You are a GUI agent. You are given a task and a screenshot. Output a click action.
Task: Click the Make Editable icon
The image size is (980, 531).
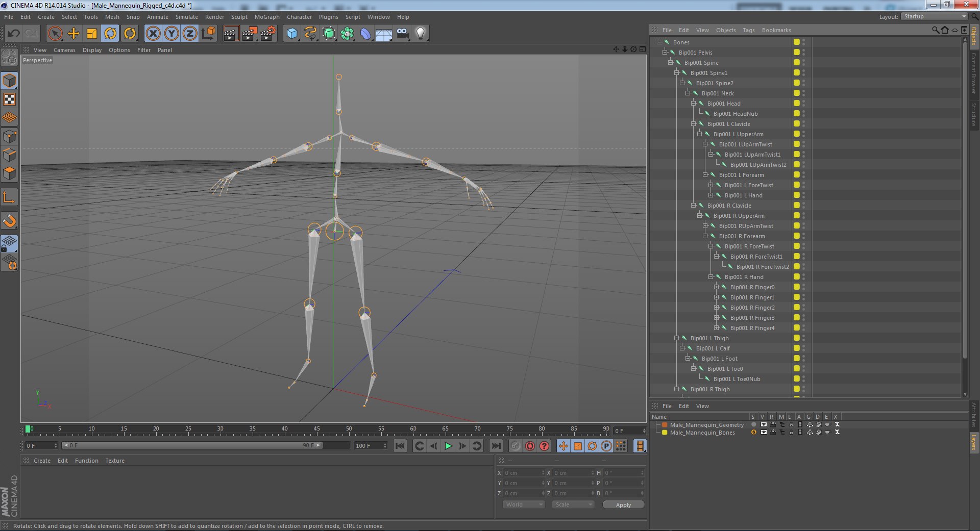click(x=9, y=57)
